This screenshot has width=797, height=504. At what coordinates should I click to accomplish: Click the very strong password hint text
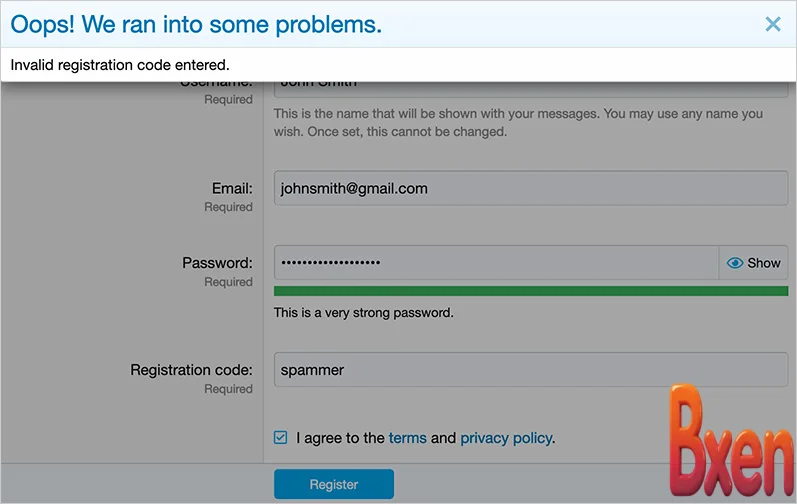(364, 313)
